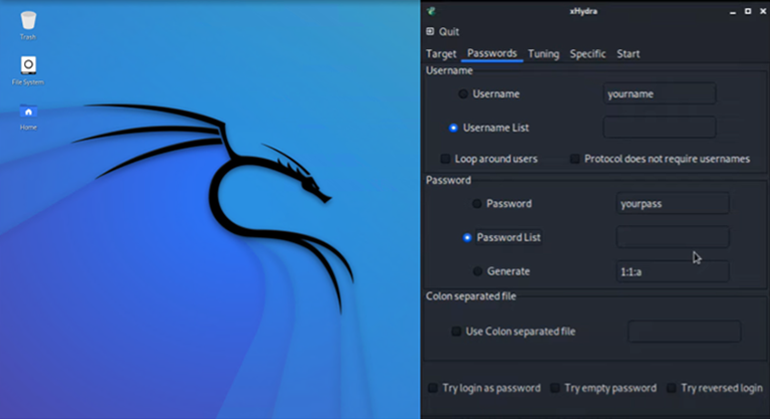Click the username field containing yourname
This screenshot has height=419, width=770.
[x=660, y=94]
